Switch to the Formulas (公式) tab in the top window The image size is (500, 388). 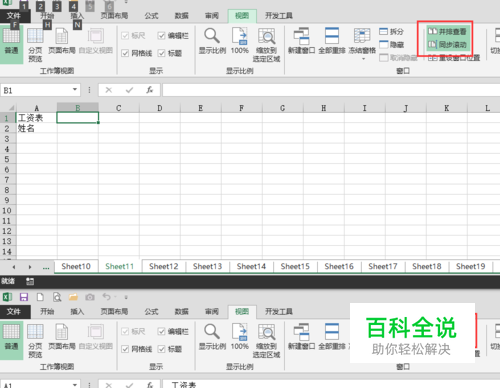[x=151, y=16]
